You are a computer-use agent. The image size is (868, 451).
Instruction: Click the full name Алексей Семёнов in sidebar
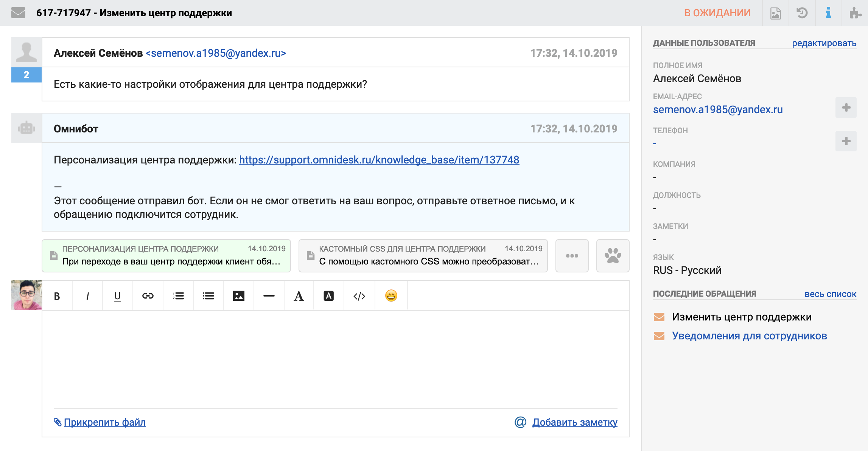[x=697, y=79]
